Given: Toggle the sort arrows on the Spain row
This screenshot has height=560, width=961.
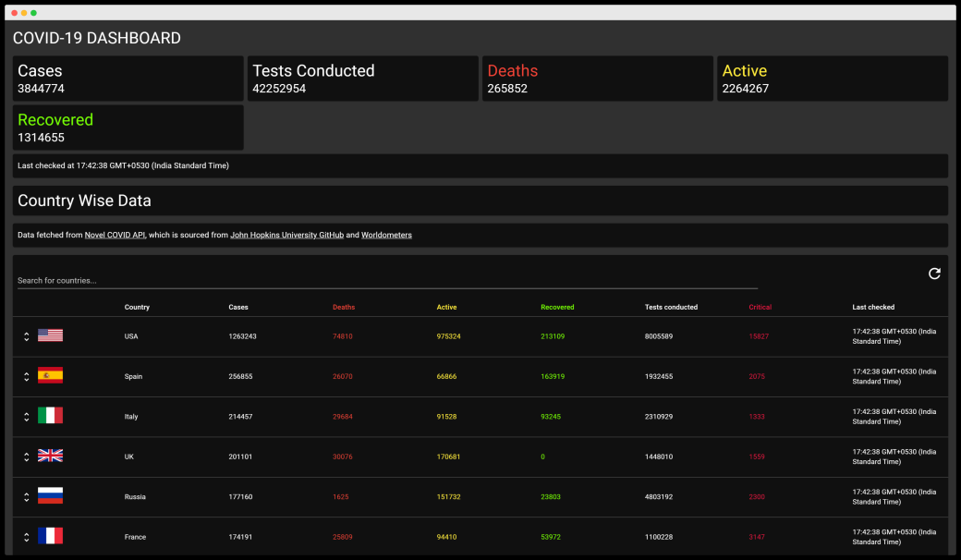Looking at the screenshot, I should click(x=26, y=375).
